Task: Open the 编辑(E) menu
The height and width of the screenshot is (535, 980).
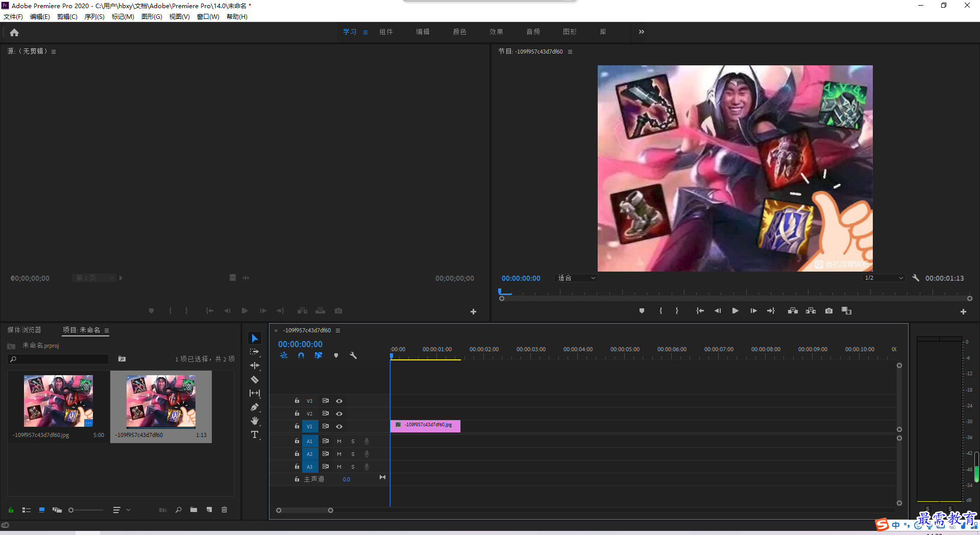Action: point(40,16)
